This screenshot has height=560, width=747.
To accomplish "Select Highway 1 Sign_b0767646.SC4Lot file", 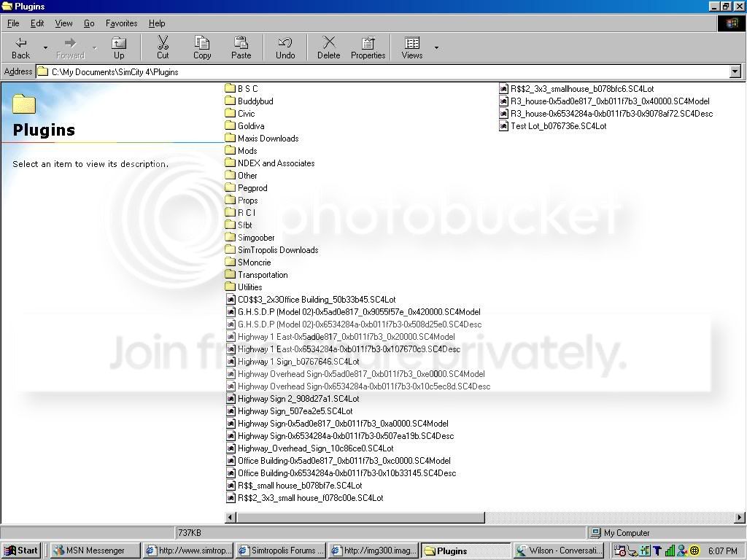I will (293, 361).
